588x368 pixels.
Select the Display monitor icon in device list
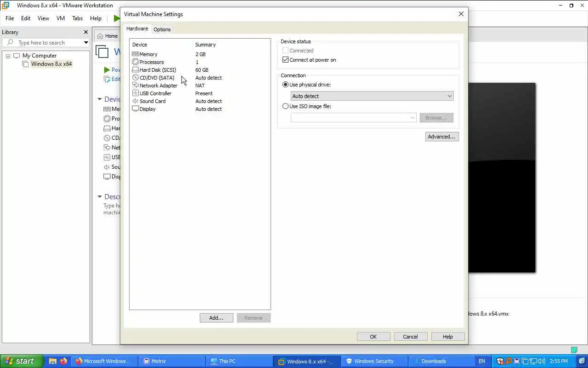click(x=136, y=109)
